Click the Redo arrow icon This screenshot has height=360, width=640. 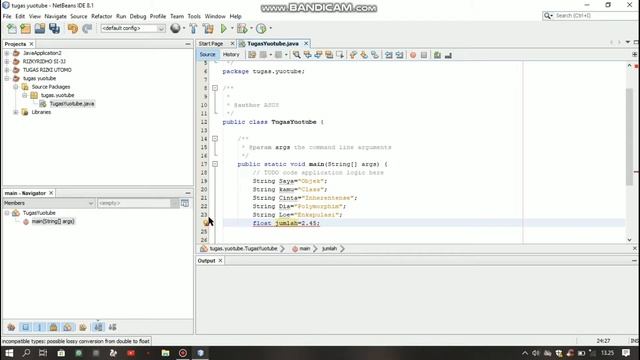coord(87,28)
